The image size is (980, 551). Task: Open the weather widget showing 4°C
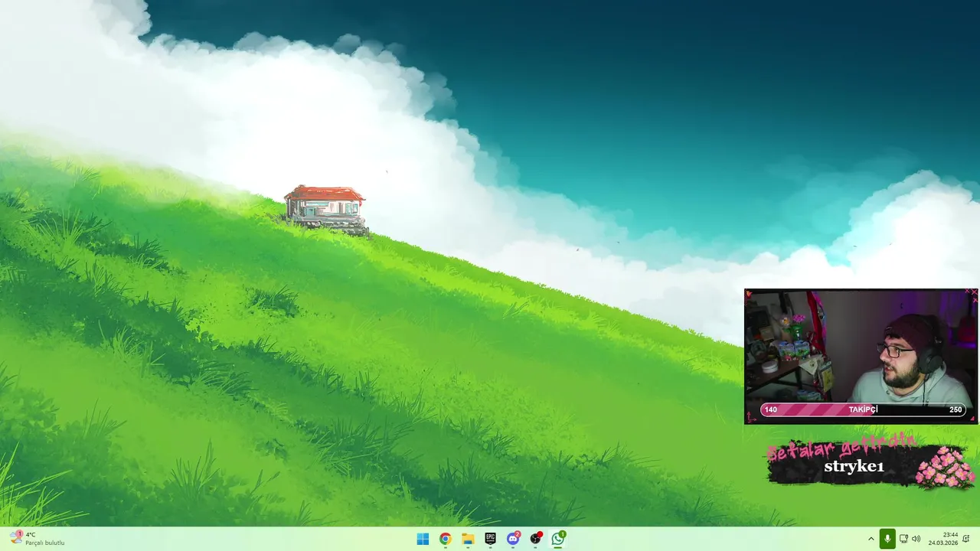(37, 539)
